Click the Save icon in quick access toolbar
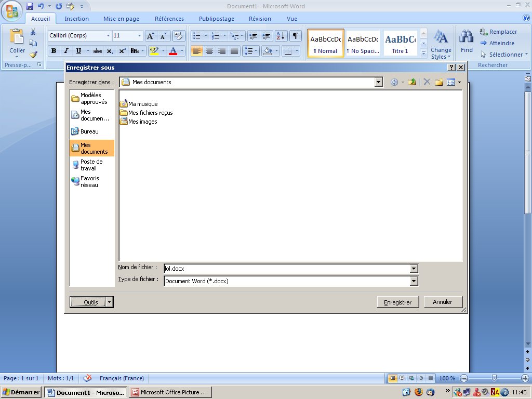 click(x=30, y=6)
